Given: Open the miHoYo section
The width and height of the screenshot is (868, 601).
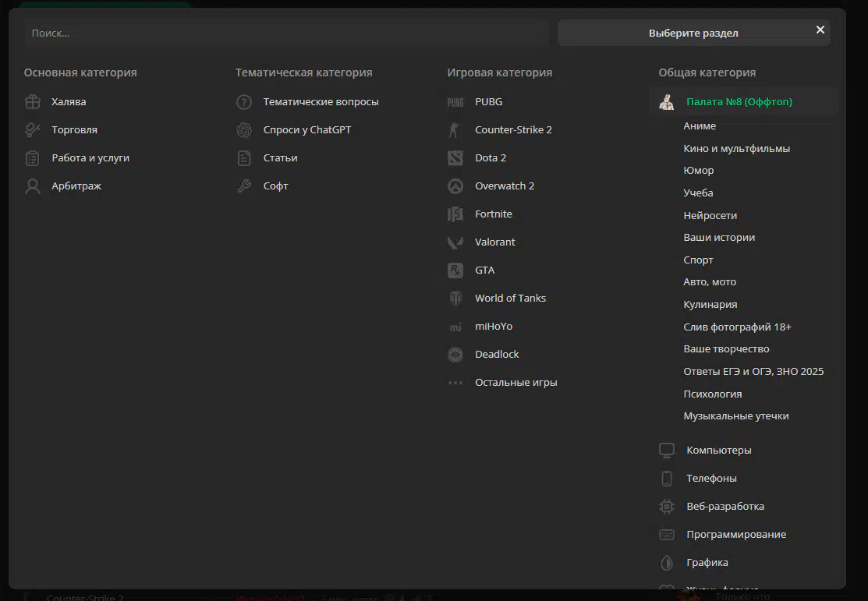Looking at the screenshot, I should [494, 327].
